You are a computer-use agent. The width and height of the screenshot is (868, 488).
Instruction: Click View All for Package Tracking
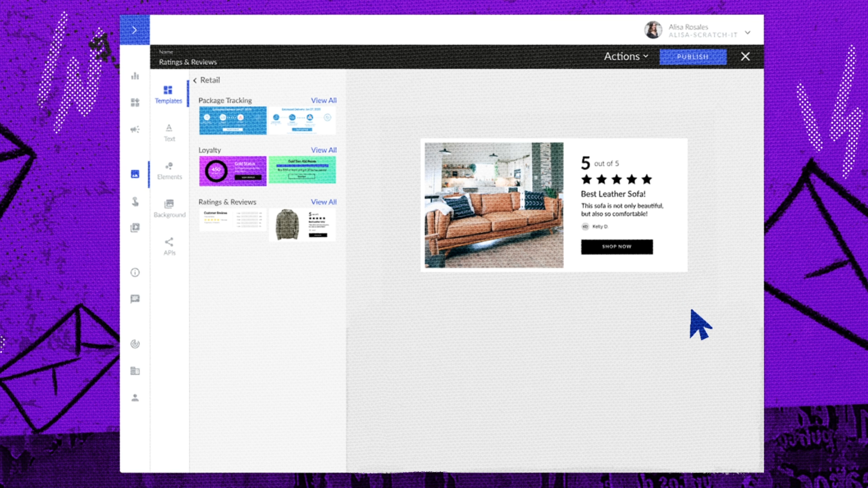coord(323,100)
